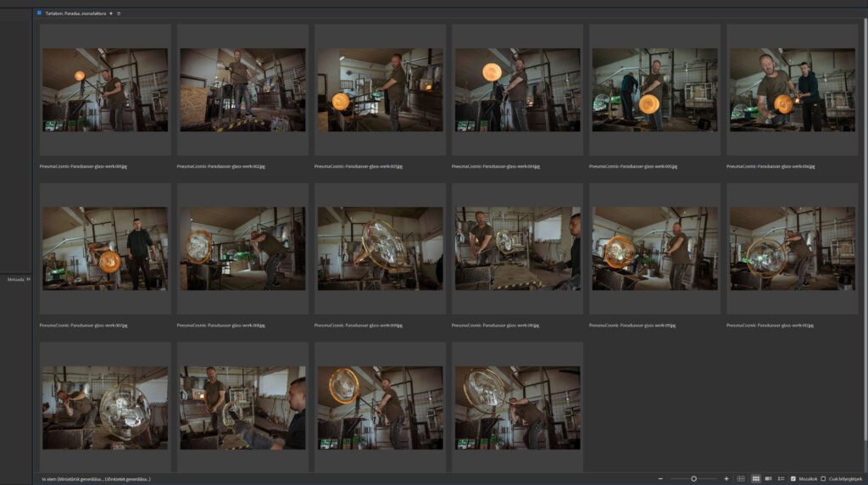This screenshot has height=485, width=868.
Task: Select thumbnail glass-werk-006 with two men
Action: point(792,90)
